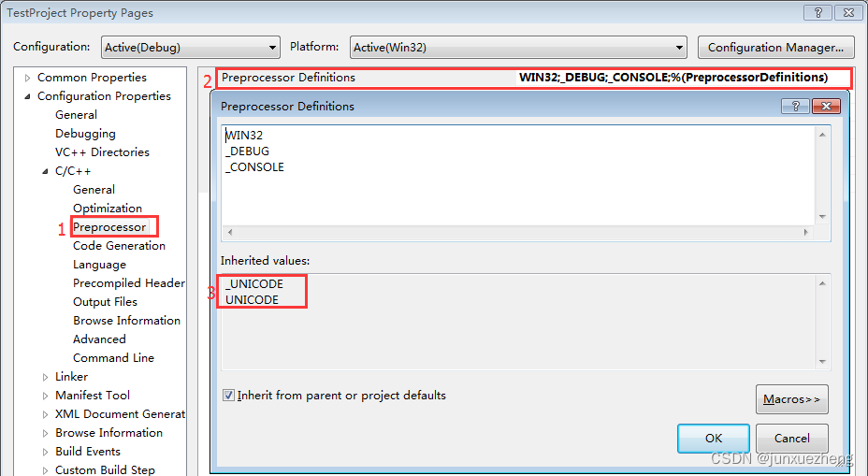Click scroll left arrow in definitions editor
The height and width of the screenshot is (476, 868).
(230, 233)
